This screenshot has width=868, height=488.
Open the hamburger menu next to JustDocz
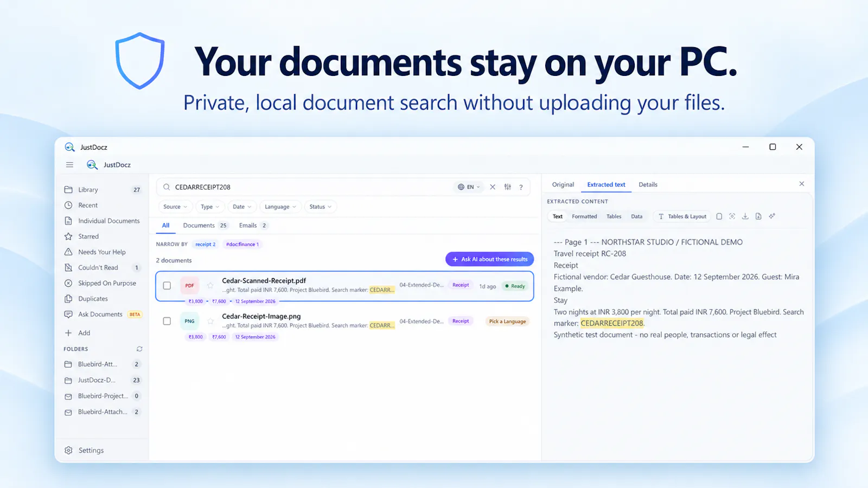pyautogui.click(x=69, y=165)
